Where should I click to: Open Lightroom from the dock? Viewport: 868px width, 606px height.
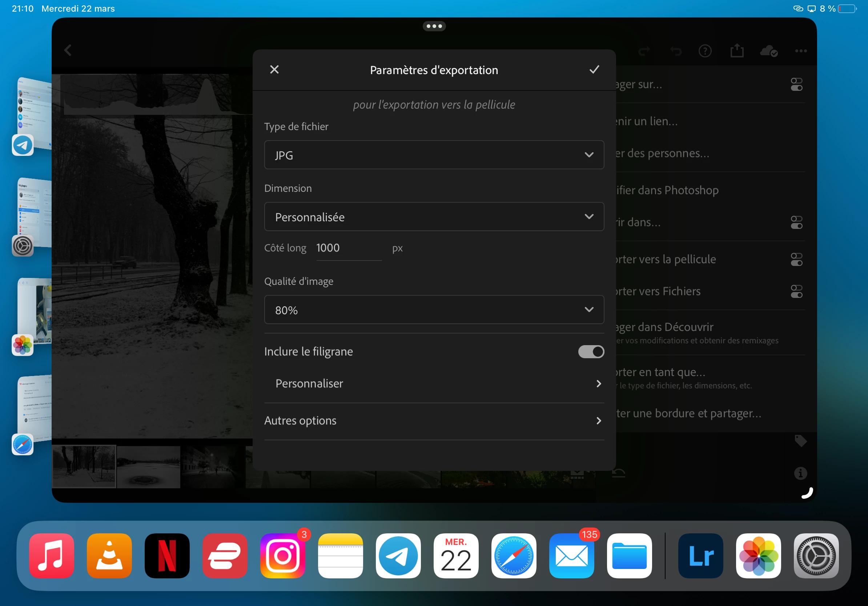point(700,555)
